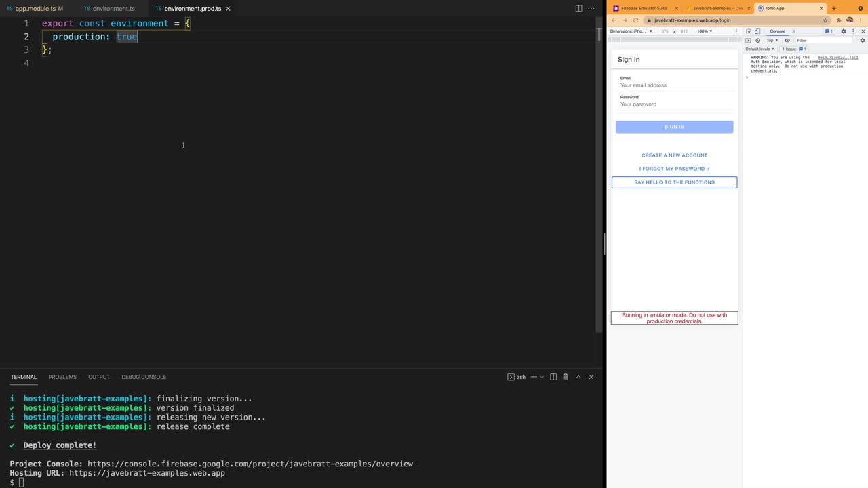
Task: Open the 100% zoom dropdown
Action: pyautogui.click(x=705, y=31)
